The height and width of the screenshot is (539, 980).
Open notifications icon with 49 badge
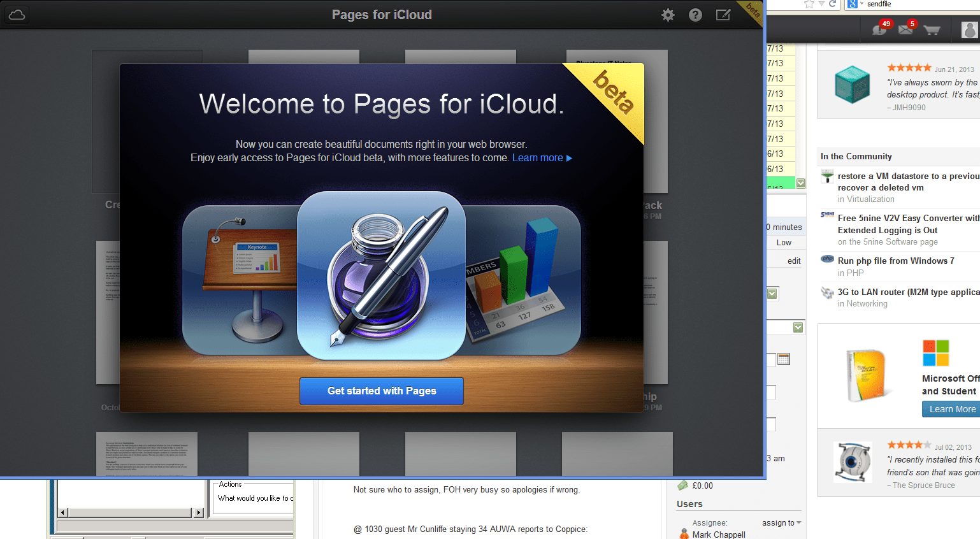coord(881,29)
